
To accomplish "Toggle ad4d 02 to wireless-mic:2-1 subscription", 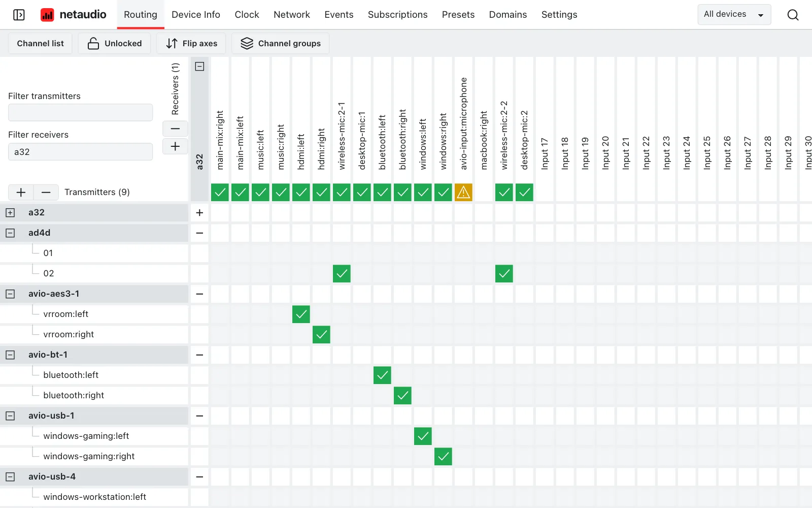I will (342, 274).
